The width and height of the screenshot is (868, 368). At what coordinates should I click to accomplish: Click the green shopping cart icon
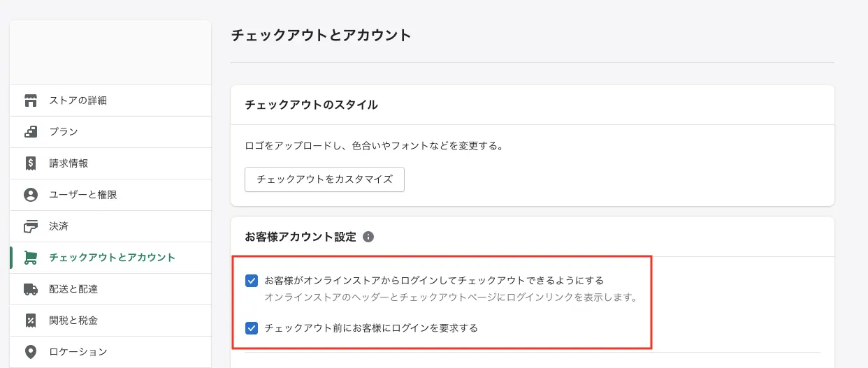pos(30,258)
